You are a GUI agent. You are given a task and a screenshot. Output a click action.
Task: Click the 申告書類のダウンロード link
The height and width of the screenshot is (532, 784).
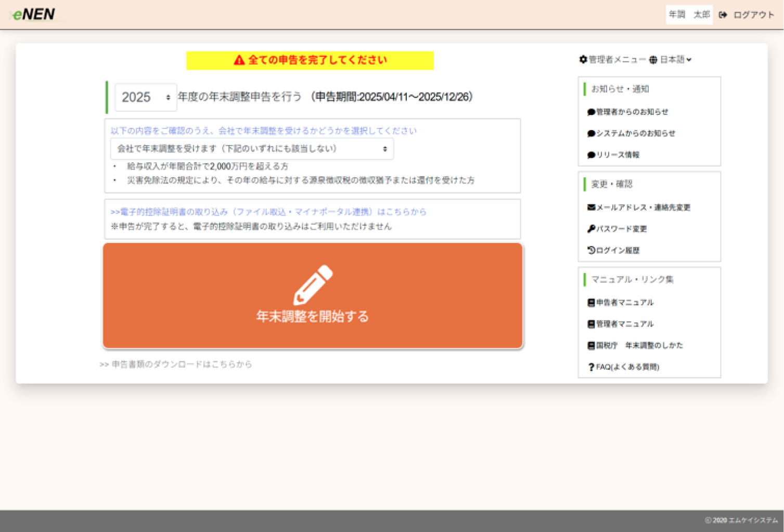[x=176, y=364]
